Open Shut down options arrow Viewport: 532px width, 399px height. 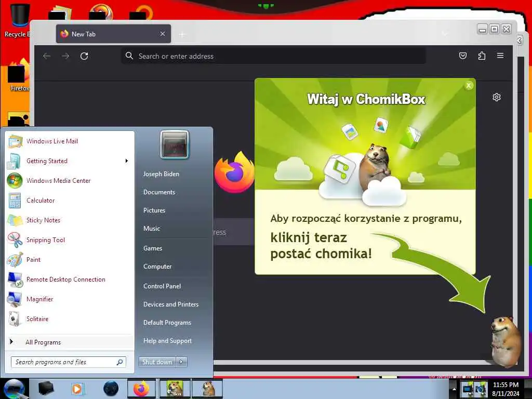[181, 362]
